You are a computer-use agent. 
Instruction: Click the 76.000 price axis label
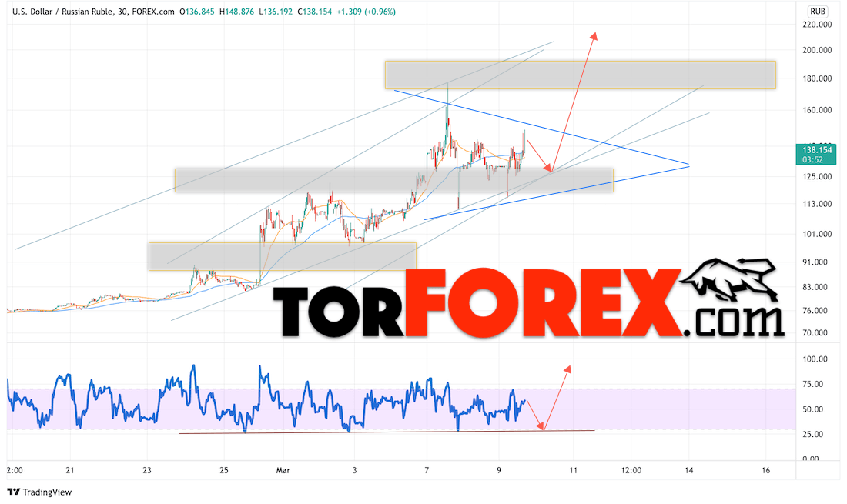(815, 311)
